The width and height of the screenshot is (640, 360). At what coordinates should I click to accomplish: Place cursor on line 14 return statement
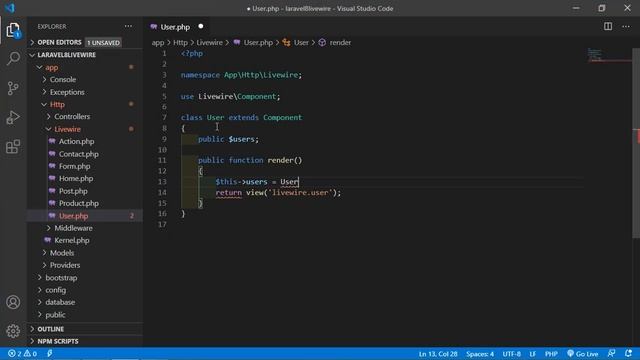tap(278, 193)
